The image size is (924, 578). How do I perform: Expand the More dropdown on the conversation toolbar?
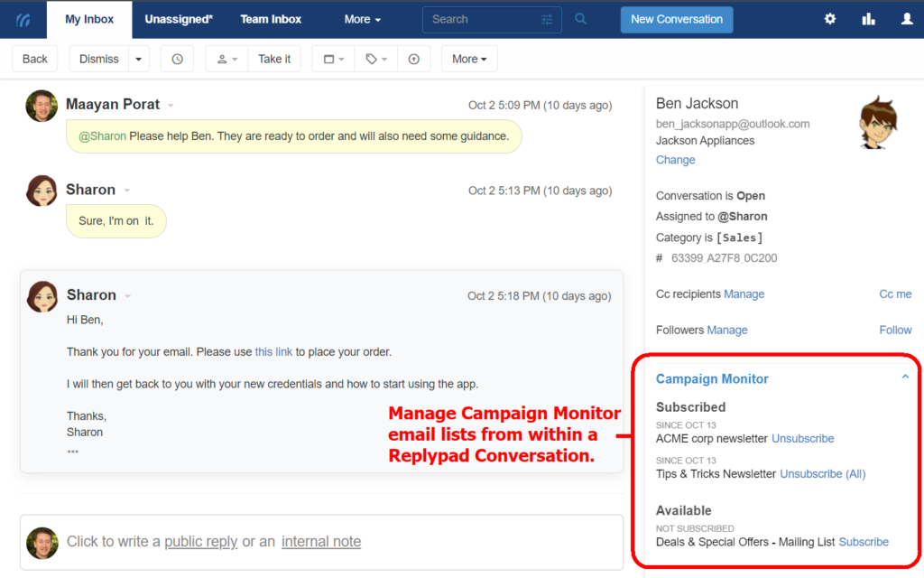pos(469,58)
